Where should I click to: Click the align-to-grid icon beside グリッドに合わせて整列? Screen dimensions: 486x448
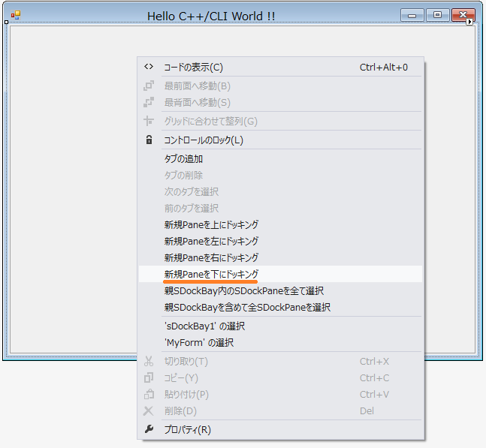(x=149, y=121)
